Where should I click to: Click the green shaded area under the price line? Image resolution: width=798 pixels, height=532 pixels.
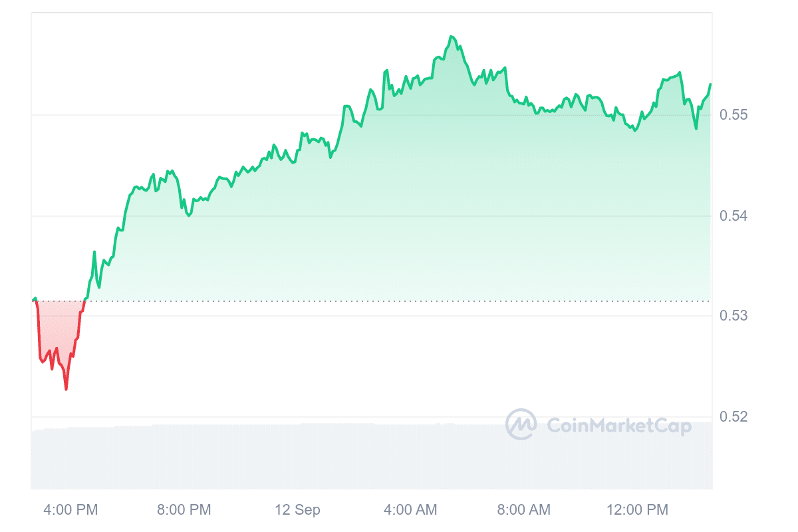[x=399, y=199]
